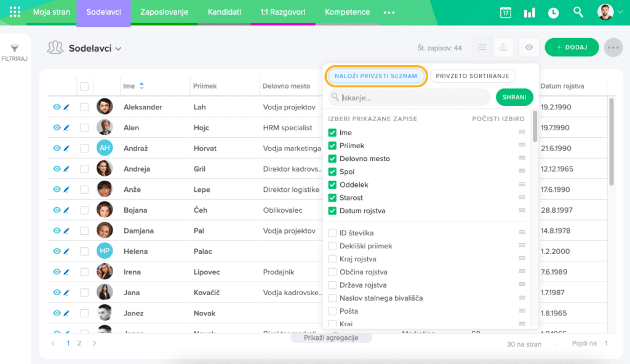
Task: Expand more tabs via three dots
Action: coord(389,12)
